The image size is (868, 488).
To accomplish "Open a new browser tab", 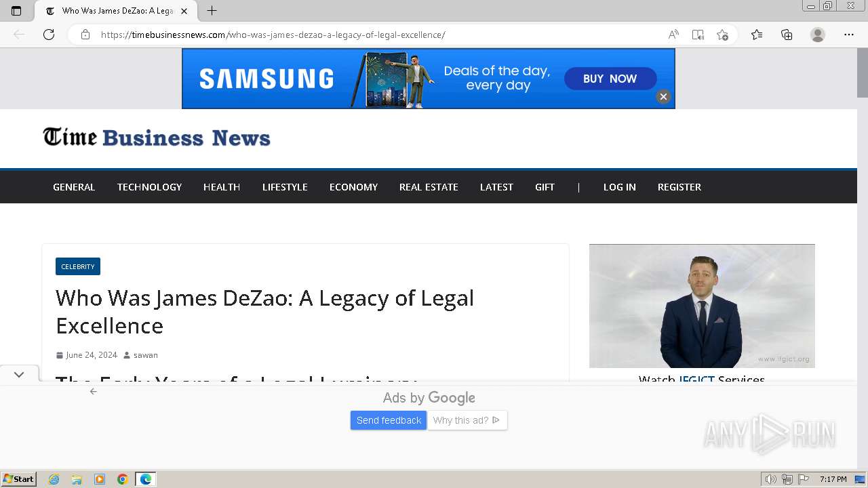I will click(x=212, y=11).
